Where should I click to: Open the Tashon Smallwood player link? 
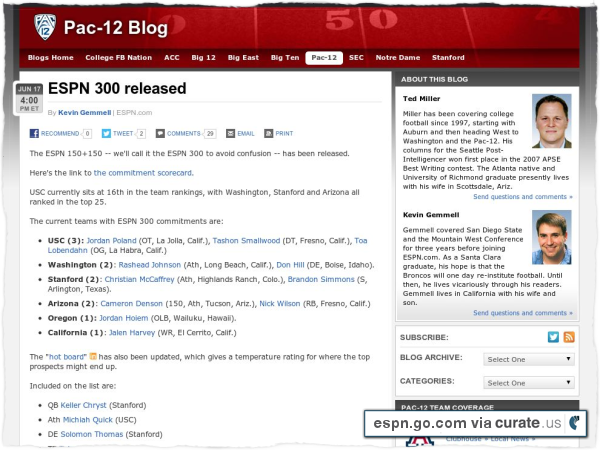click(x=246, y=241)
